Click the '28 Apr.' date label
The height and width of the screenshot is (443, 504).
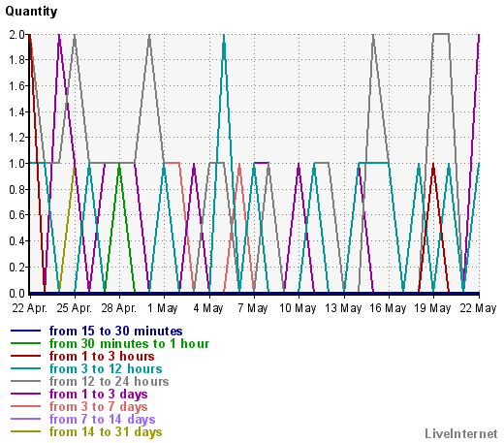[119, 308]
